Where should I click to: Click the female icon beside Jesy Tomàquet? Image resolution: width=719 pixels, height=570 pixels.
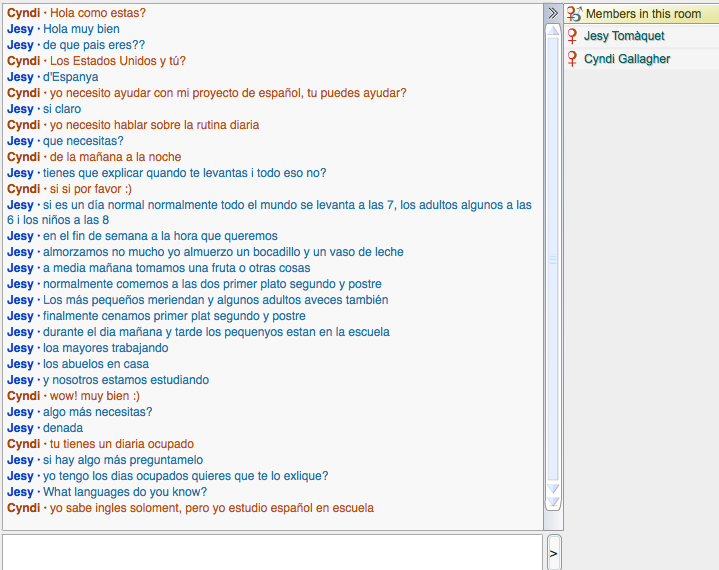573,36
